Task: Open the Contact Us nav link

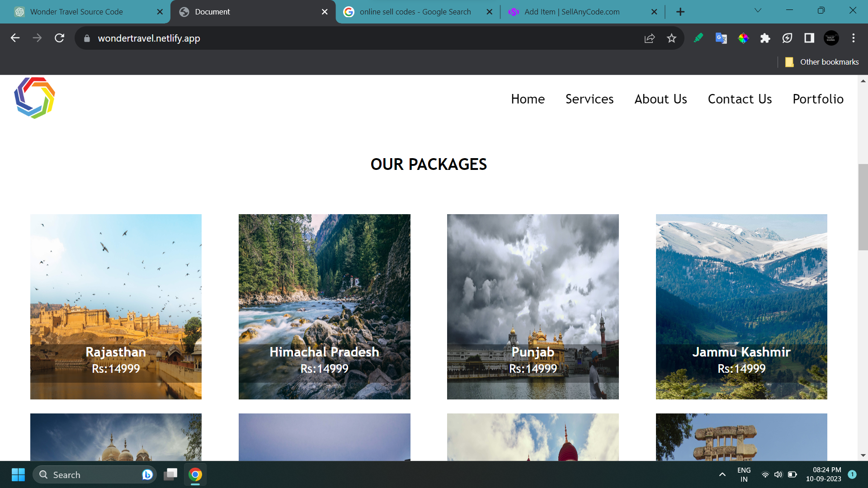Action: click(x=740, y=99)
